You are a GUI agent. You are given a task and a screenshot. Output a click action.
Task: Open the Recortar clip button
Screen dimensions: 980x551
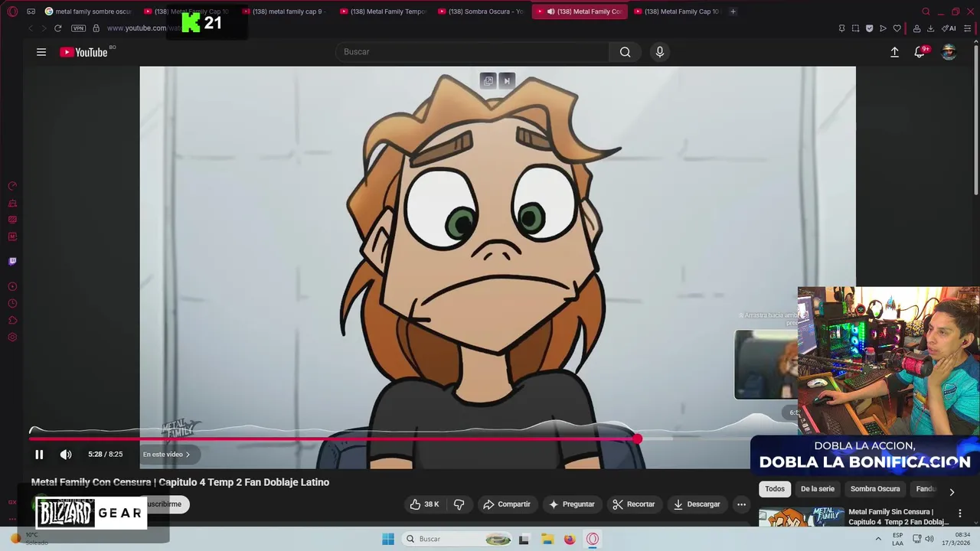coord(634,504)
